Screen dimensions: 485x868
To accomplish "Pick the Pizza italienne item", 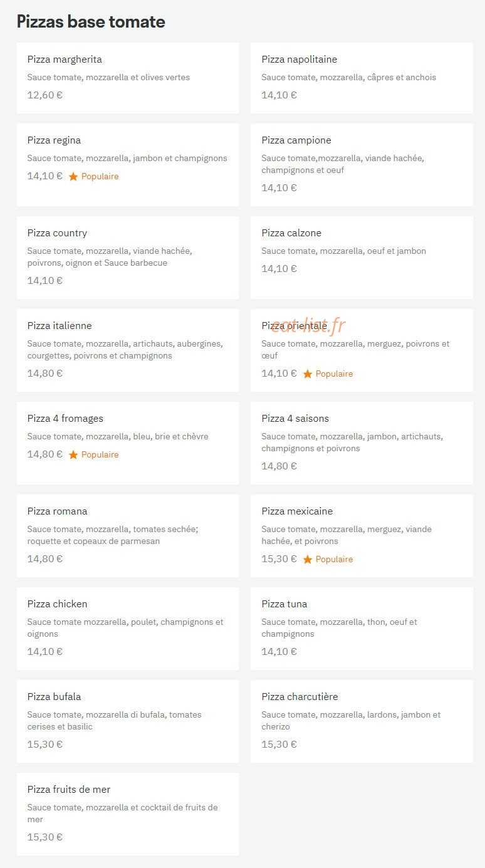I will (x=128, y=350).
